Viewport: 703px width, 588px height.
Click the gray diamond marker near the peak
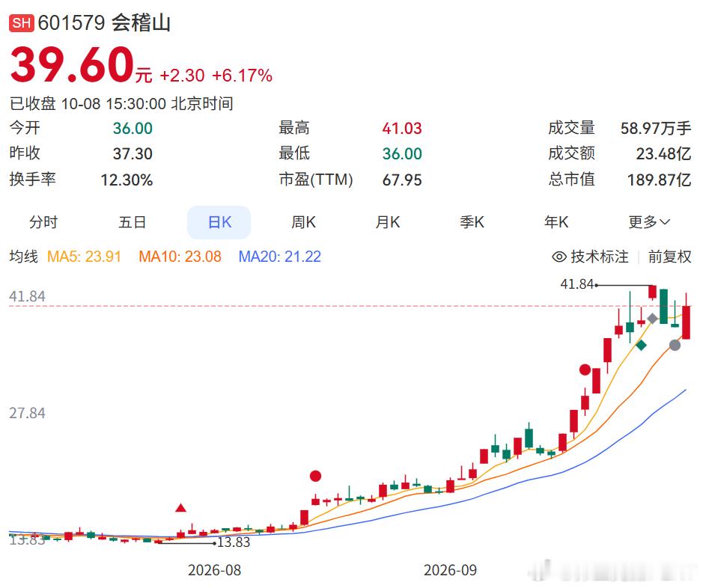coord(652,319)
